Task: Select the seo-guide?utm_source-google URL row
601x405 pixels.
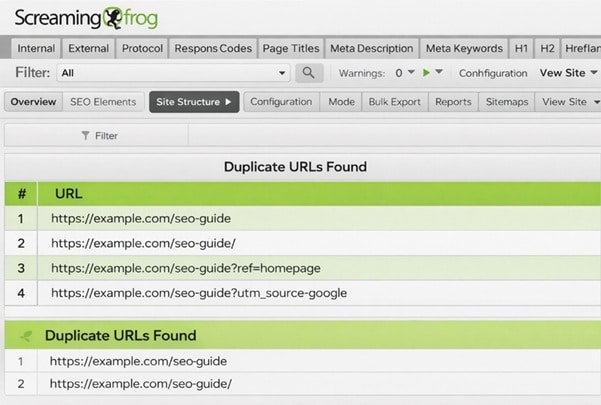Action: (x=303, y=293)
